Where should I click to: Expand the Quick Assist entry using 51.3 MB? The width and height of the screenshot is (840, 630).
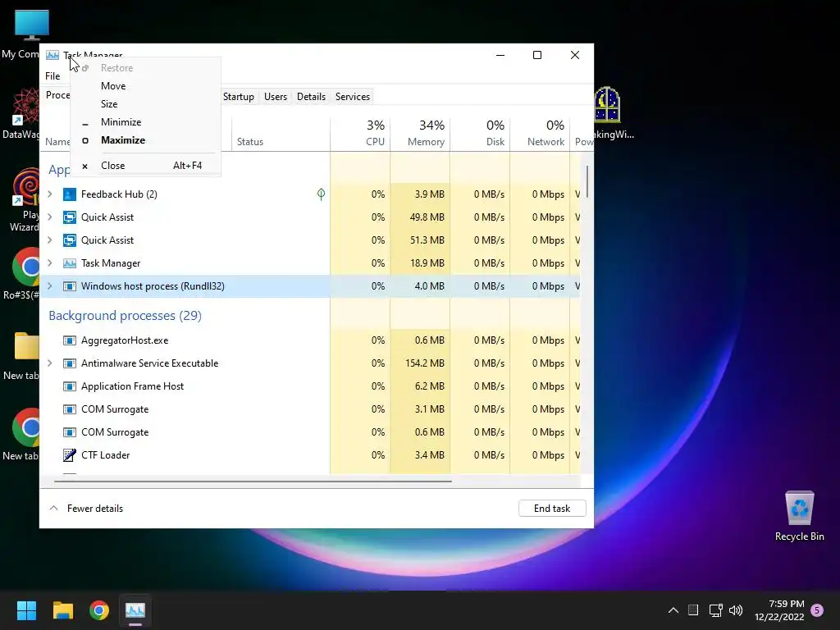[50, 240]
